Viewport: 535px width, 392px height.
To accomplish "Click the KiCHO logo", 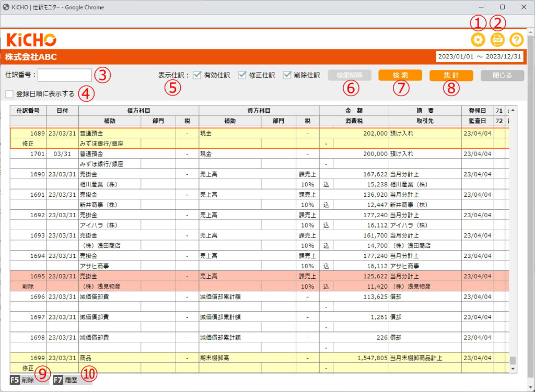I will tap(31, 40).
